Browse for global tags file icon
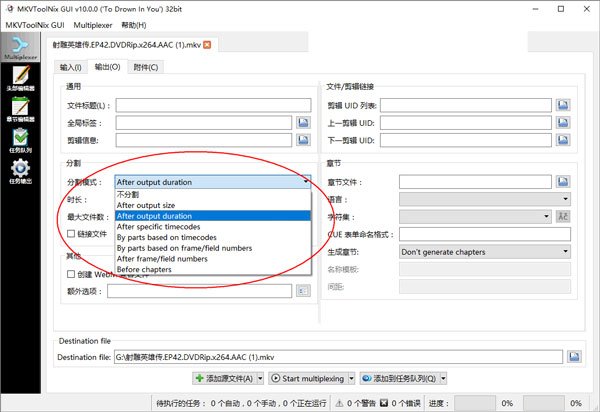 [303, 122]
